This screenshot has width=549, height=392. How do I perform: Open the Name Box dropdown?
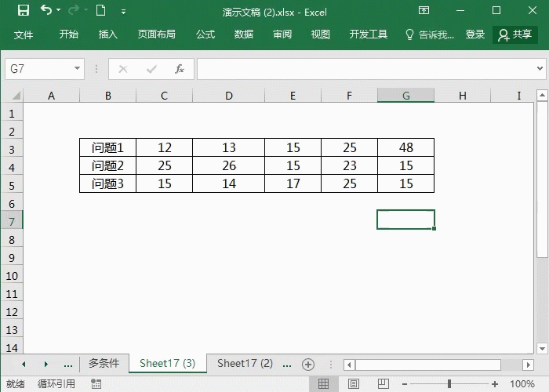(77, 69)
